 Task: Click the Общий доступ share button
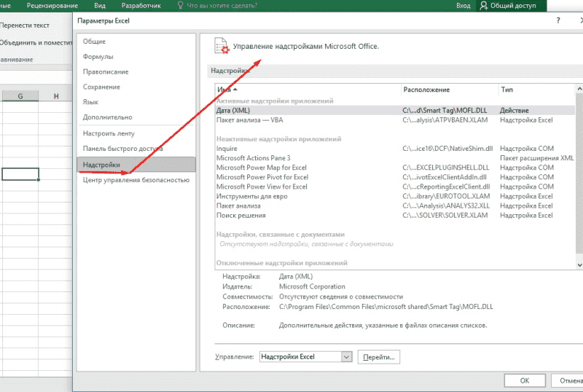pyautogui.click(x=513, y=6)
